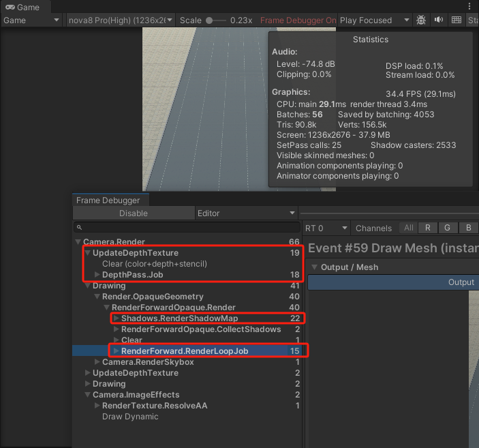Click the Saved by batching: 4053 statistic
The image size is (479, 448).
(386, 115)
